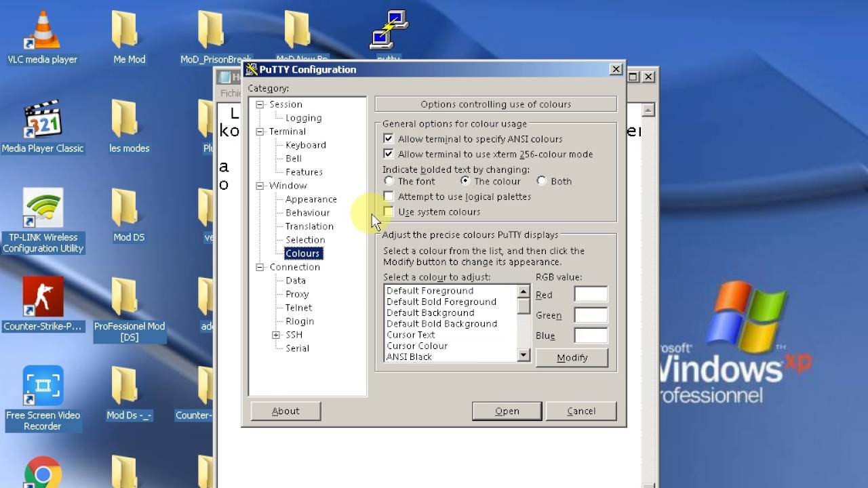This screenshot has width=868, height=488.
Task: Toggle 'Allow terminal to use xterm 256-colour mode'
Action: [x=389, y=154]
